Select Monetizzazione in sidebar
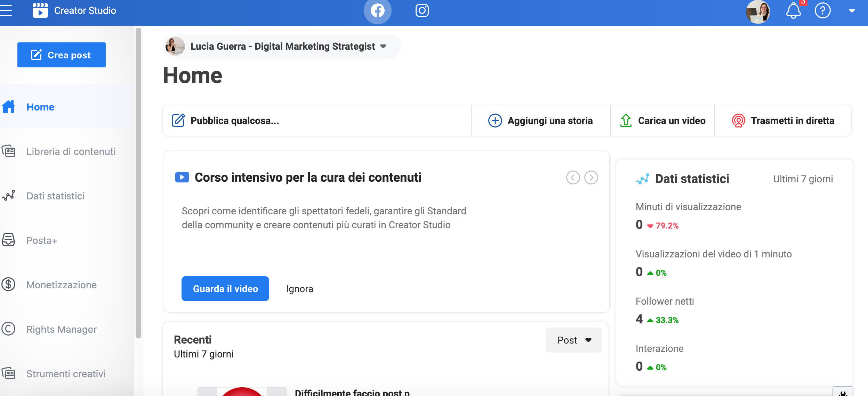 click(x=62, y=285)
